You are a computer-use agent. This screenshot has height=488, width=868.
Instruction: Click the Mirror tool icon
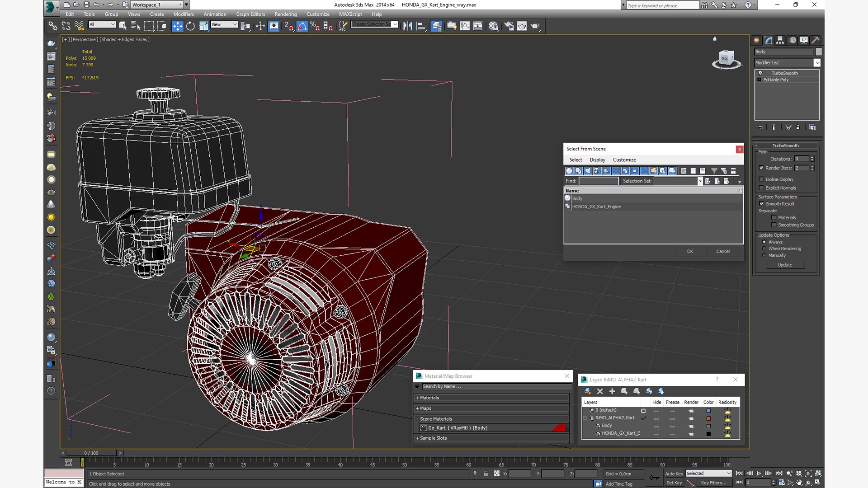pos(407,26)
